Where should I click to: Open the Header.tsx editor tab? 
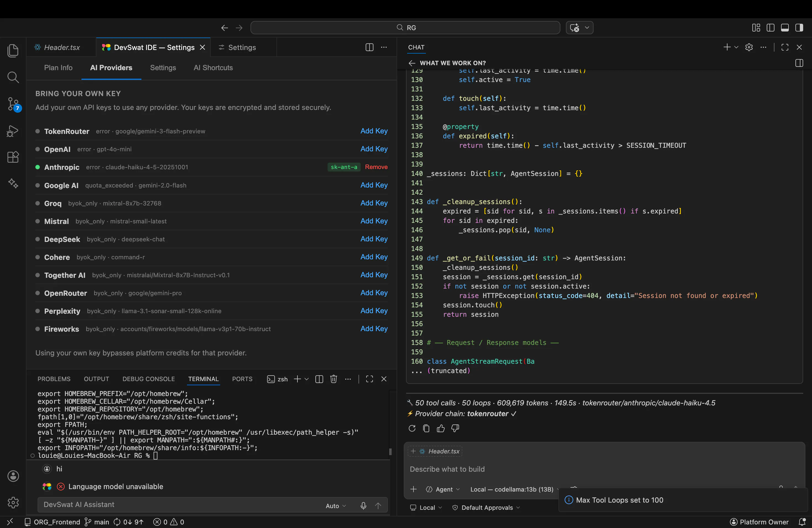pos(61,47)
